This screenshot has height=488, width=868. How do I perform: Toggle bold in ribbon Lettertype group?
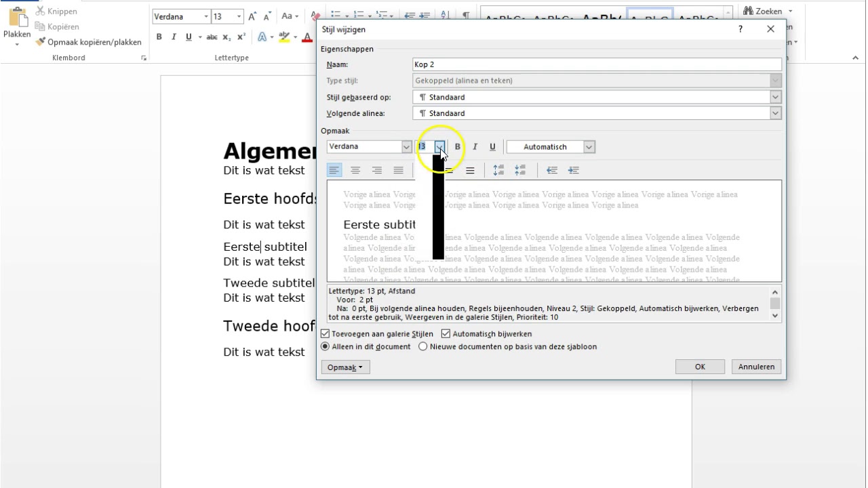point(159,37)
